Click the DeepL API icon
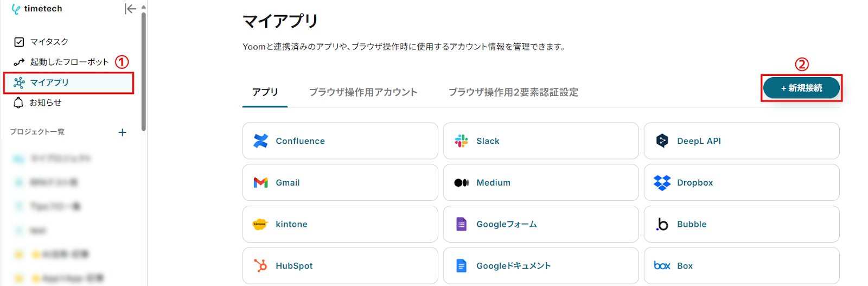 tap(662, 141)
